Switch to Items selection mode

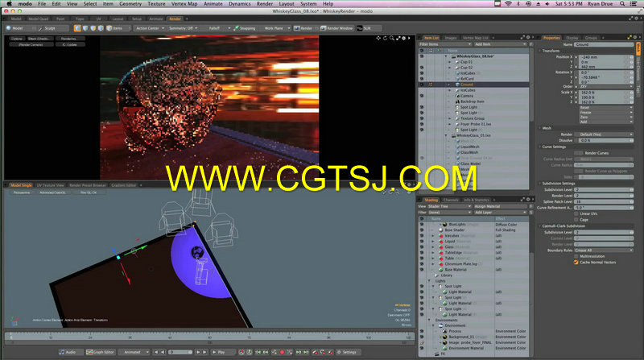pos(115,28)
